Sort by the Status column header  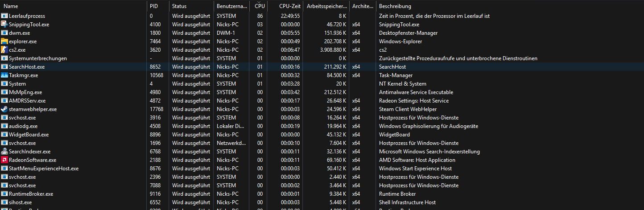[x=192, y=6]
